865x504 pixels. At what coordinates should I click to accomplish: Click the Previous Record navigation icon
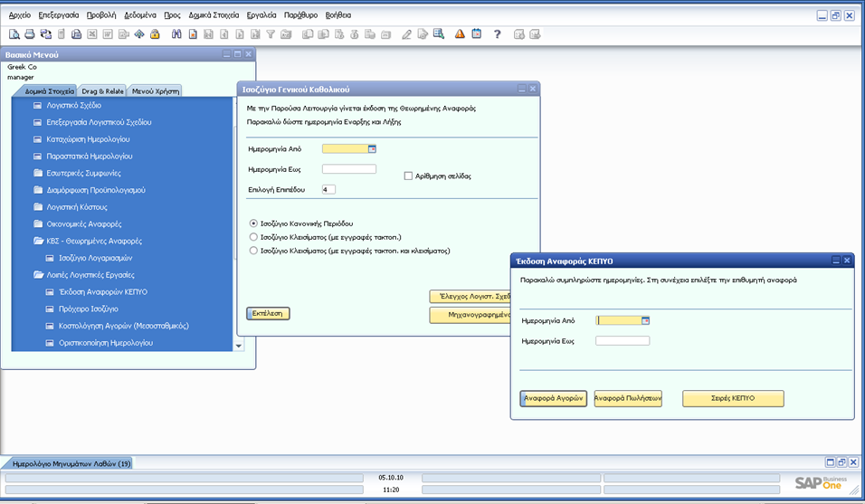click(x=224, y=34)
